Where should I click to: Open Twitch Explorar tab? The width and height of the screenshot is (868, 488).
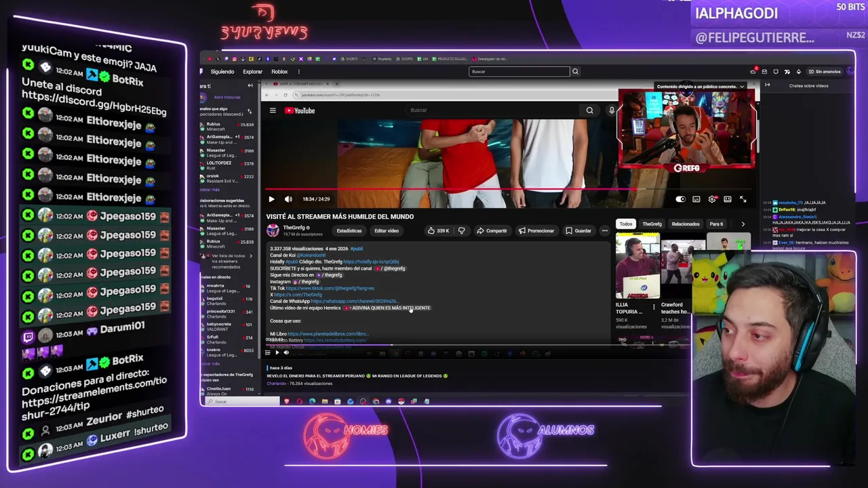tap(252, 72)
